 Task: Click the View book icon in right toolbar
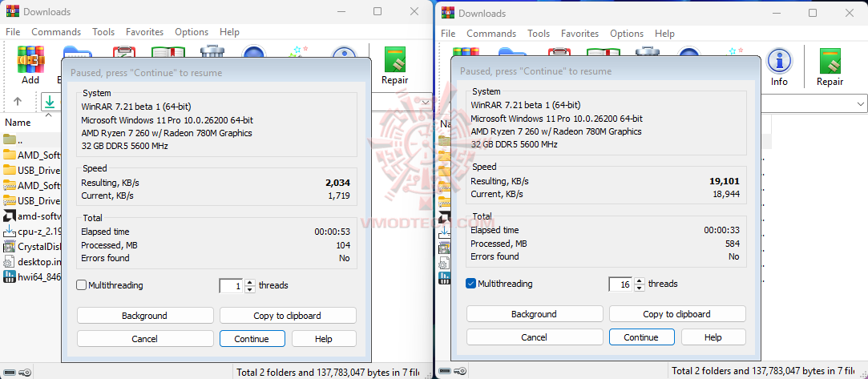coord(604,52)
